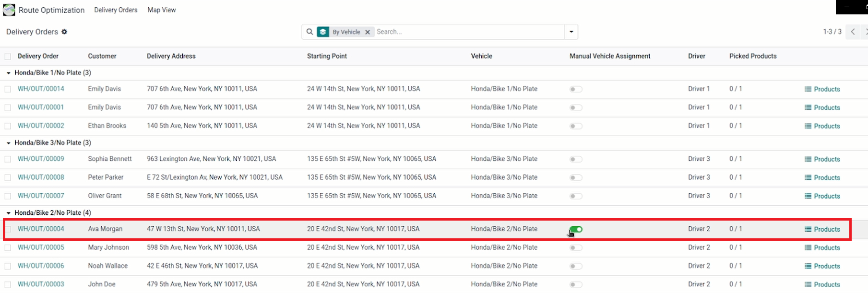Image resolution: width=868 pixels, height=293 pixels.
Task: Sort by Manual Vehicle Assignment column header
Action: [610, 56]
